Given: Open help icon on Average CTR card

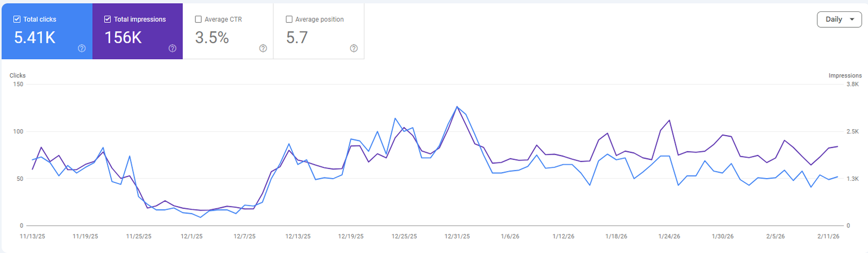Looking at the screenshot, I should (263, 48).
